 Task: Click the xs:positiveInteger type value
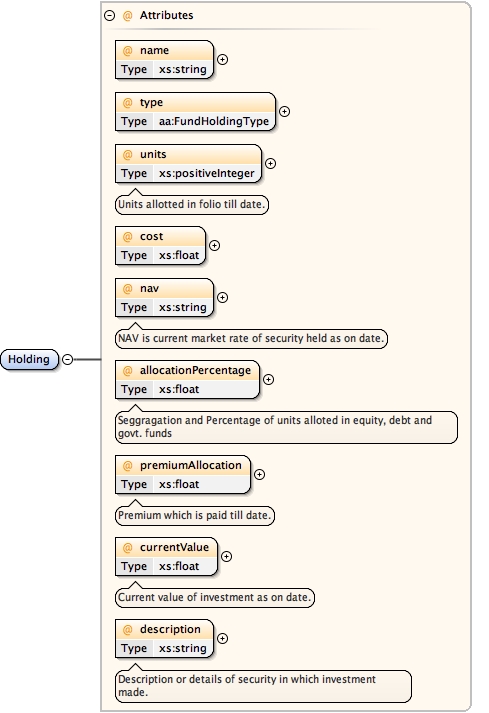(207, 173)
